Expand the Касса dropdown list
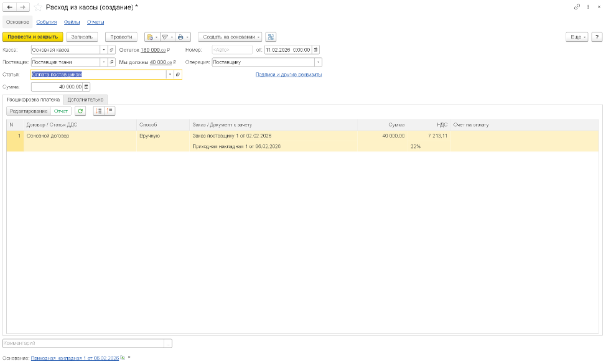Image resolution: width=606 pixels, height=364 pixels. (x=104, y=50)
